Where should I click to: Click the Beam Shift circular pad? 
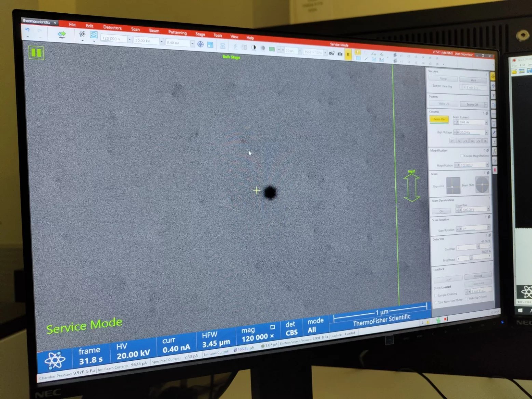tap(482, 185)
